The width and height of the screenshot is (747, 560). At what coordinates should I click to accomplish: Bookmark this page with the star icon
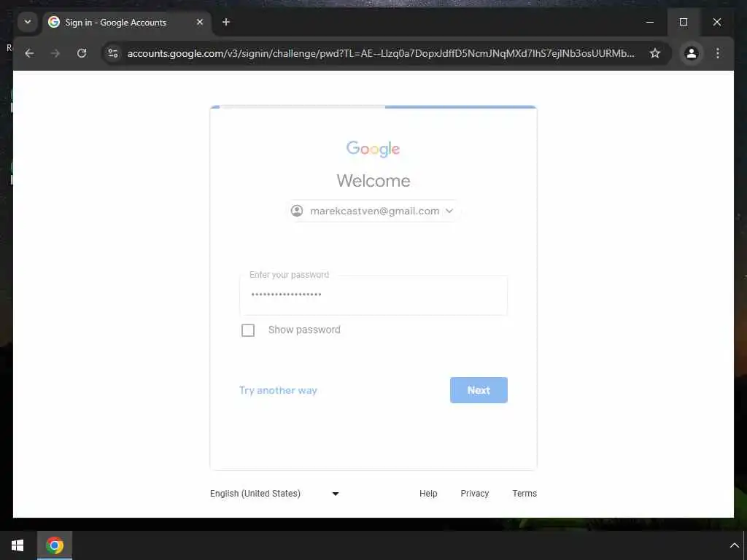655,53
